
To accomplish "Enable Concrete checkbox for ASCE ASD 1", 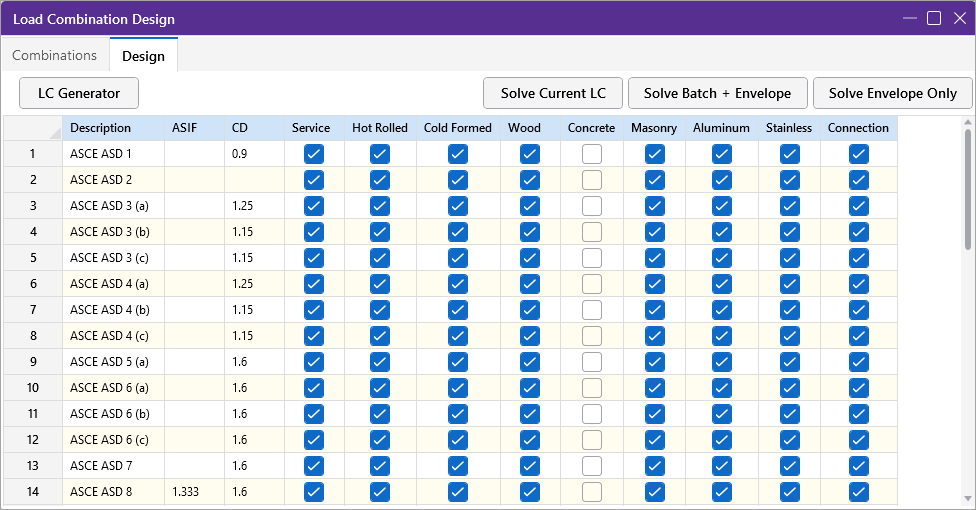I will [x=592, y=154].
